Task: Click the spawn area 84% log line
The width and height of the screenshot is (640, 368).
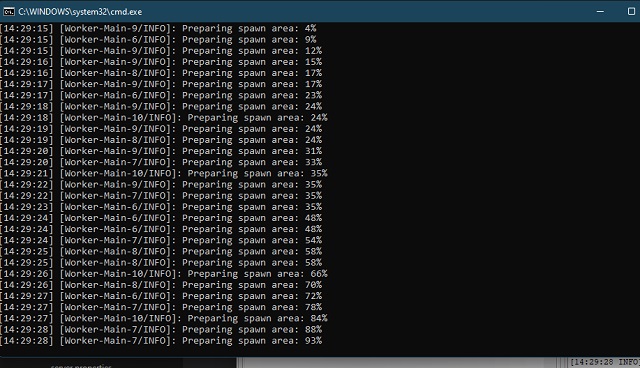Action: tap(164, 319)
